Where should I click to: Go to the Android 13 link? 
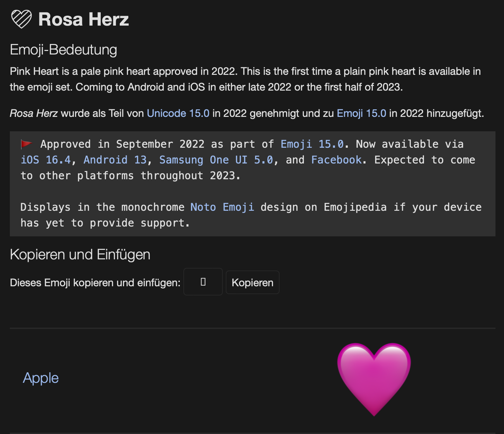[x=115, y=160]
